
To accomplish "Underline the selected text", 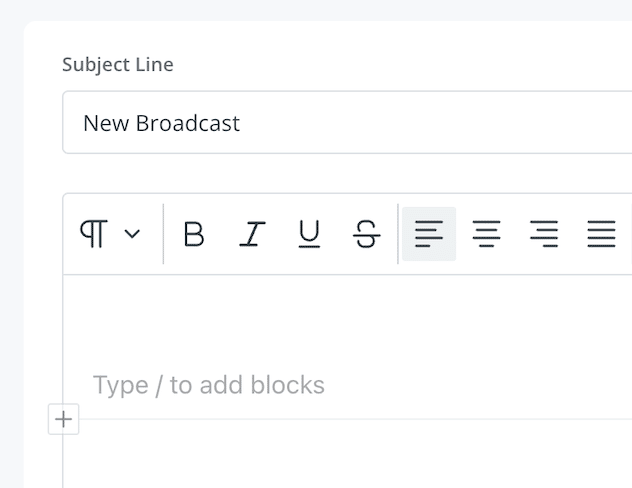I will [x=309, y=234].
